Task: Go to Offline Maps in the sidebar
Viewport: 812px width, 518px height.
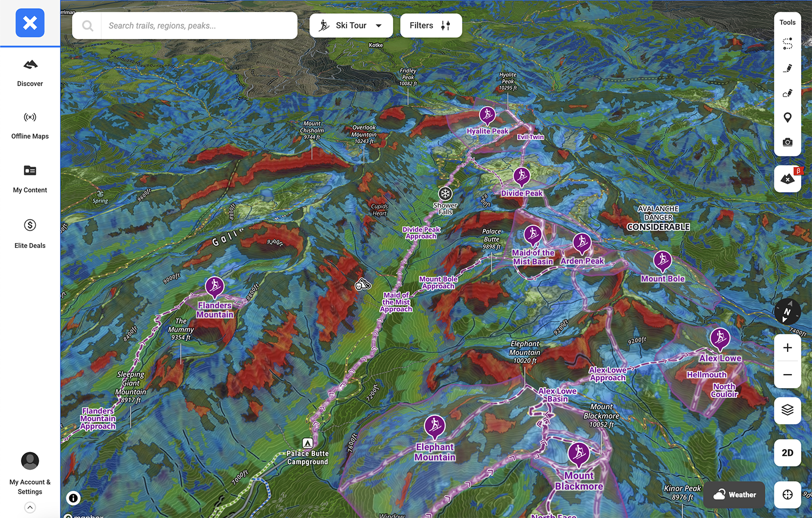Action: 30,125
